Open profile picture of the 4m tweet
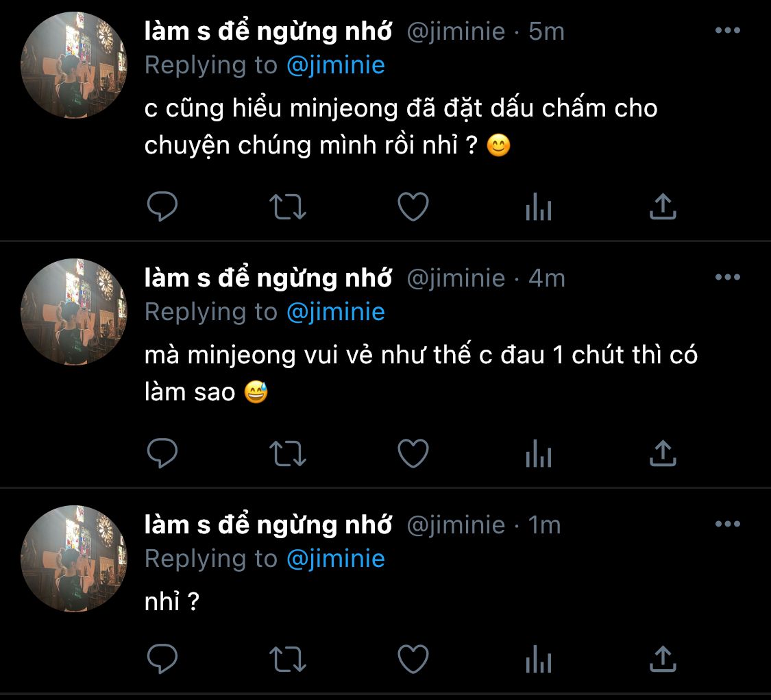The height and width of the screenshot is (700, 771). coord(74,312)
